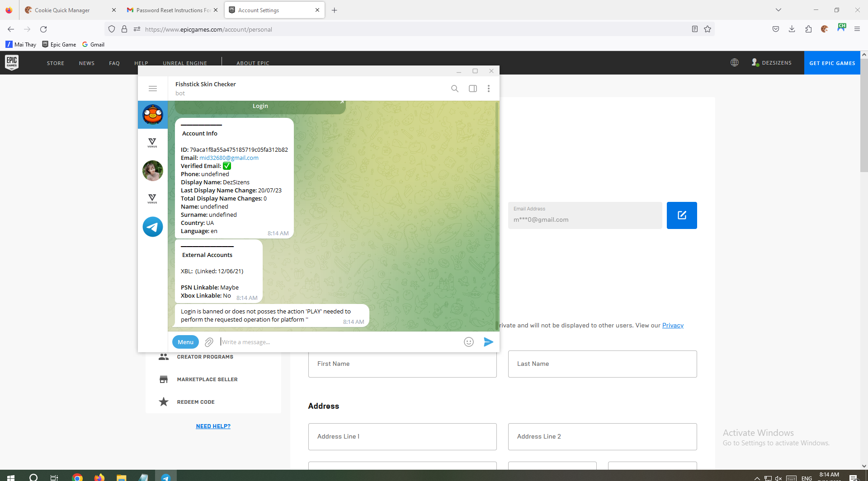Open the extensions puzzle icon
This screenshot has height=481, width=868.
(x=808, y=29)
